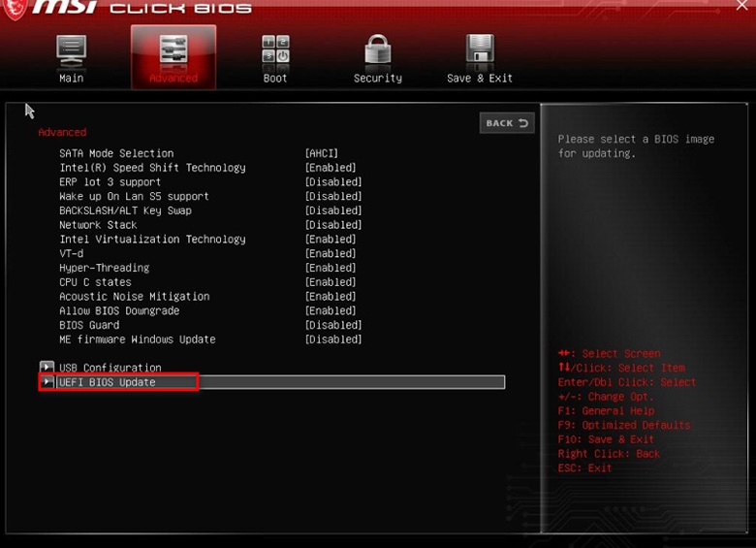Change SATA Mode Selection [AHCI] value
This screenshot has width=756, height=548.
[x=322, y=153]
